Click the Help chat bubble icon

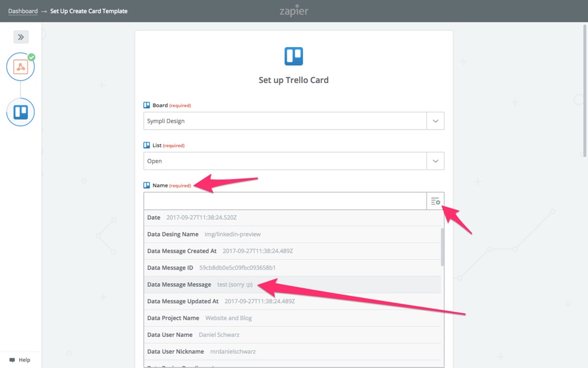click(12, 360)
